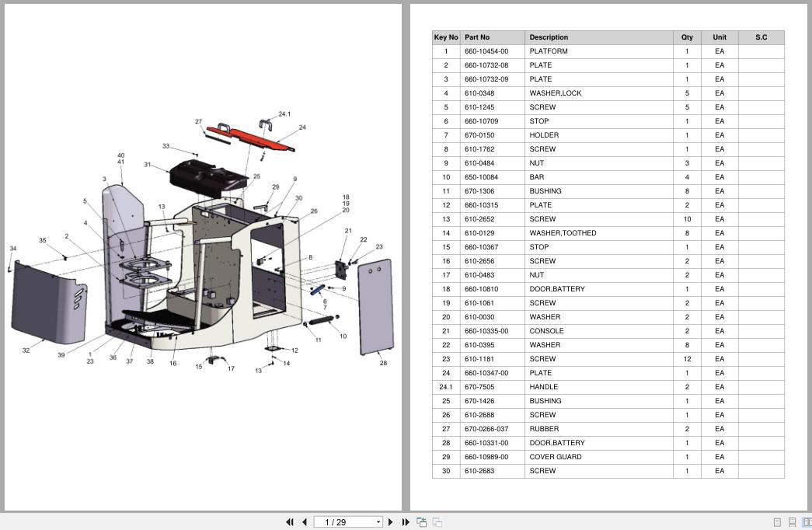The image size is (812, 530).
Task: Click callout label 24.1 in the diagram
Action: (x=284, y=114)
